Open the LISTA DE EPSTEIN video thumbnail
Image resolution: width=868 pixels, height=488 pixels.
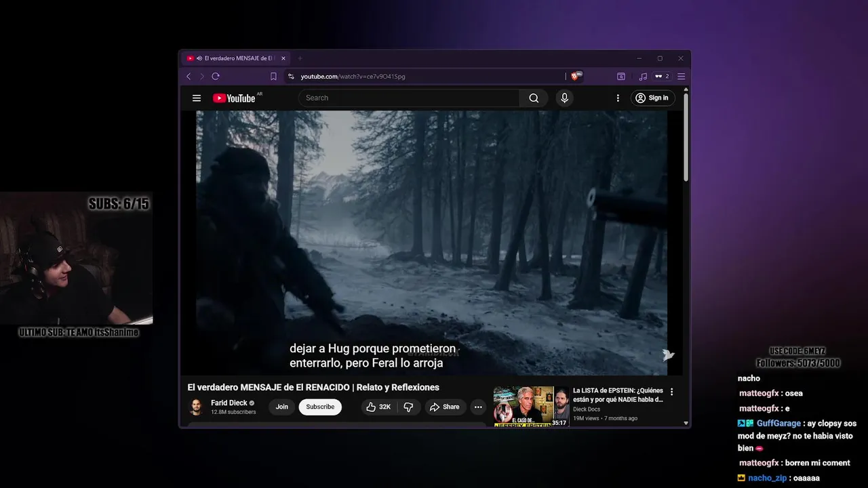531,407
